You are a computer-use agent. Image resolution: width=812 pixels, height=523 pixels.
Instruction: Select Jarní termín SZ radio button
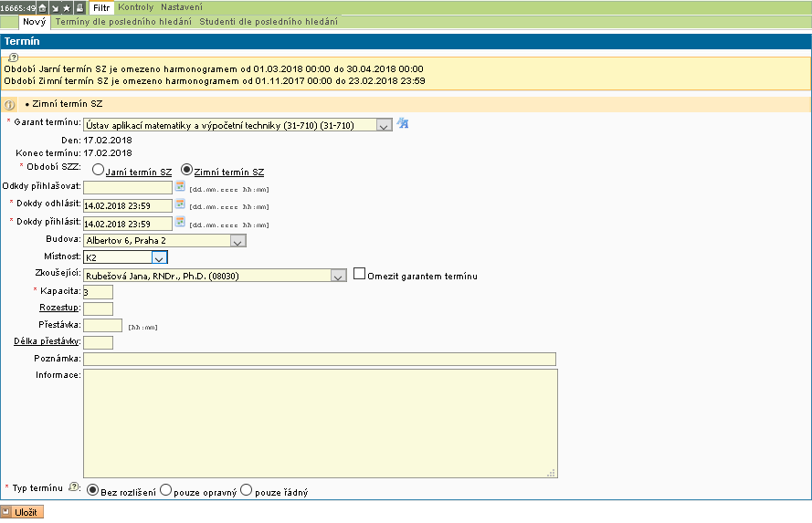pyautogui.click(x=98, y=170)
